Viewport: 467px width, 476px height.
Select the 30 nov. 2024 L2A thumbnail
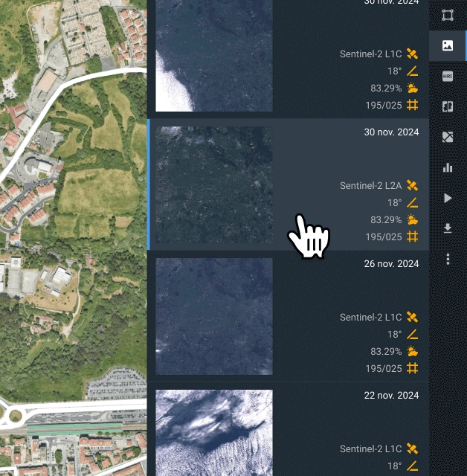(x=214, y=185)
